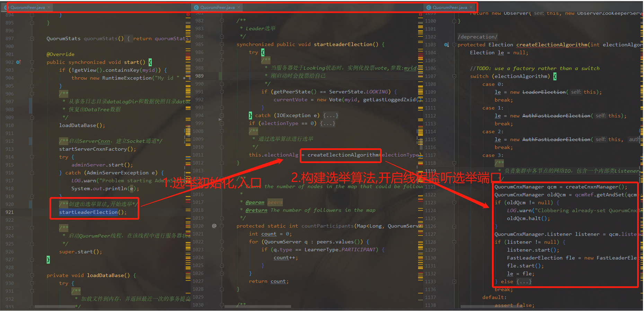The width and height of the screenshot is (644, 311).
Task: Click the loadDataBase() call on line 910
Action: [82, 125]
